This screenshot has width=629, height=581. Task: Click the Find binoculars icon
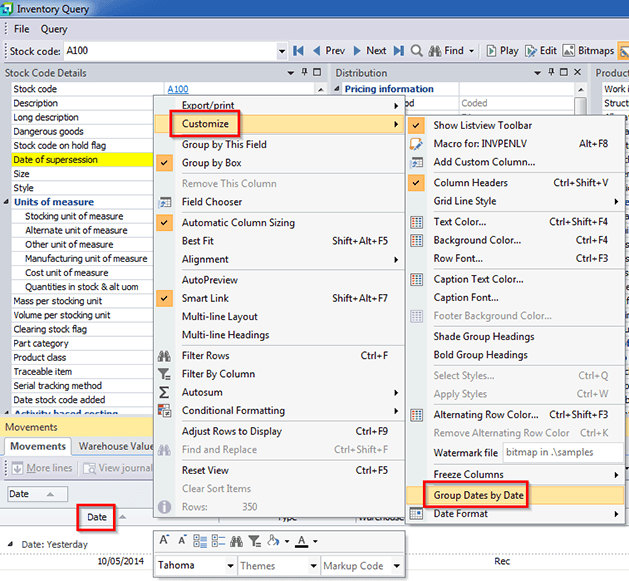[435, 51]
